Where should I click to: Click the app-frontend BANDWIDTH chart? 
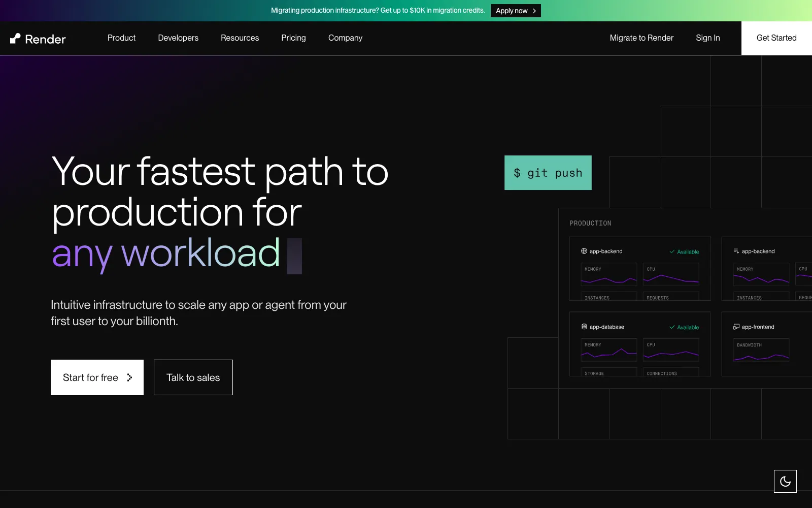(761, 350)
